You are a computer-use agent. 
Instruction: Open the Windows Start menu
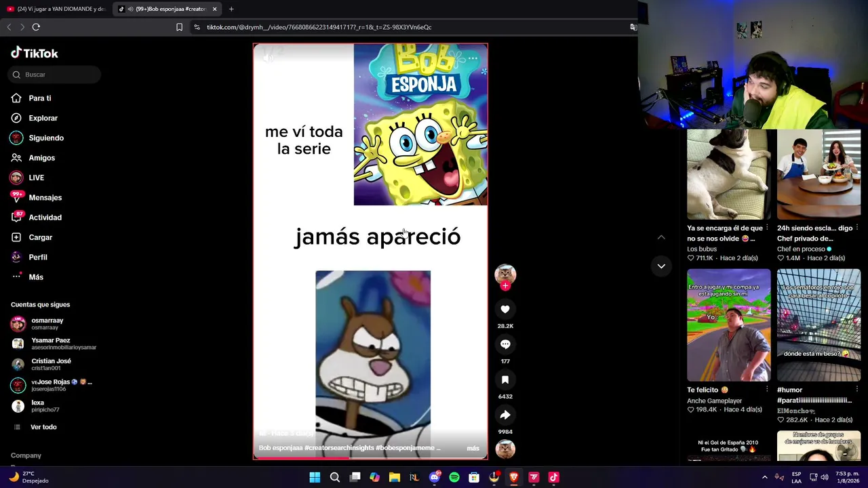pos(315,477)
